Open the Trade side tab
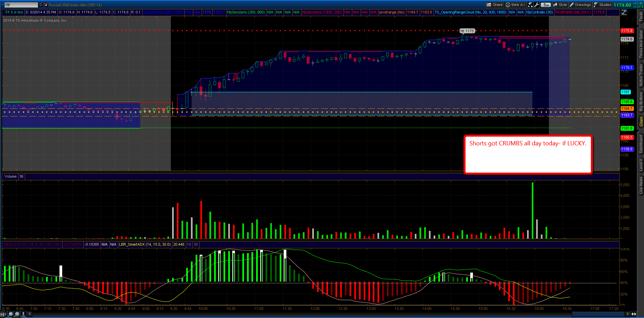This screenshot has height=318, width=644. tap(641, 17)
